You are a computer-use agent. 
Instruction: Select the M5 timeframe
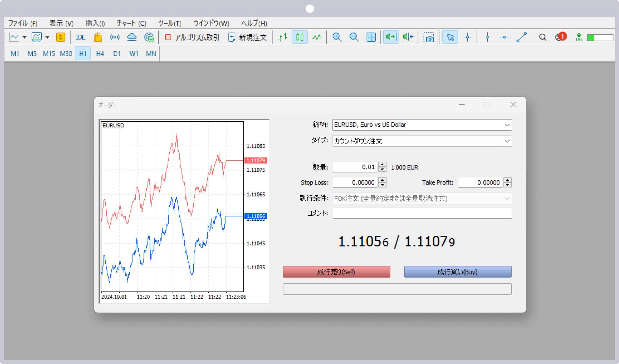click(32, 53)
